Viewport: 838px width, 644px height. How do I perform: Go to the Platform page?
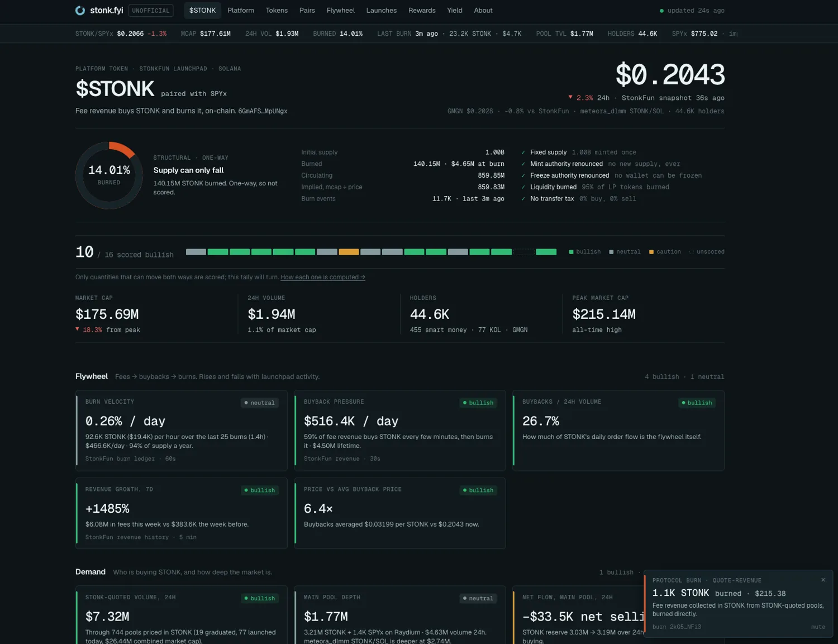(x=241, y=11)
